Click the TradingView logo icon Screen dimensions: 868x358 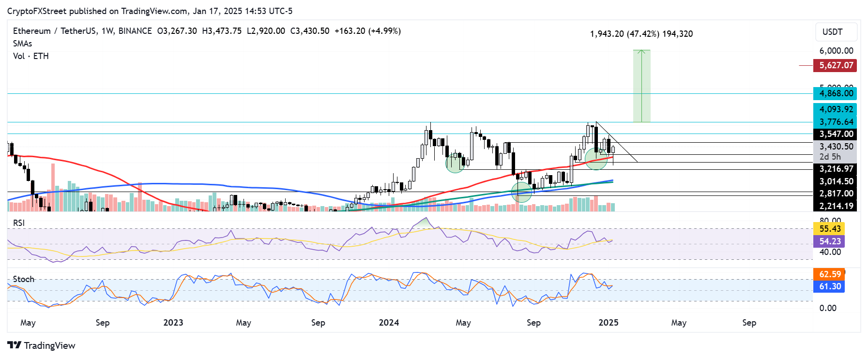point(14,345)
